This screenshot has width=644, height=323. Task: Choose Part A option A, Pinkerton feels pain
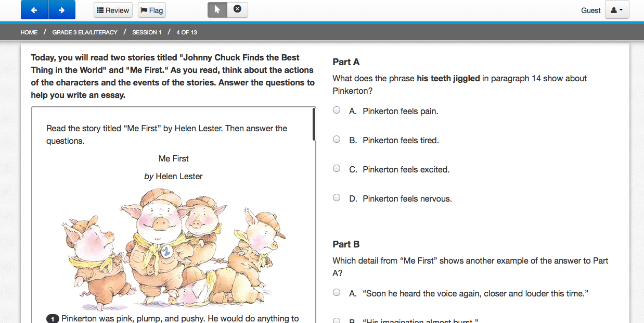(x=337, y=110)
